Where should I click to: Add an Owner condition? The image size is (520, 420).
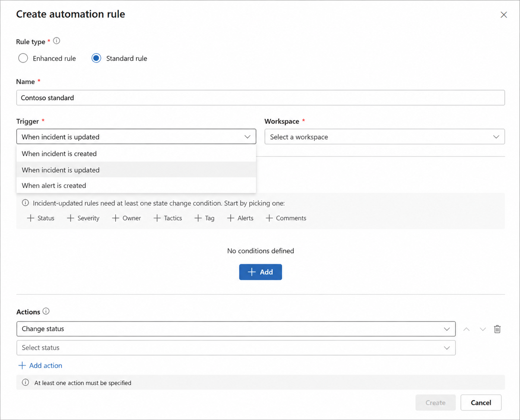click(126, 218)
